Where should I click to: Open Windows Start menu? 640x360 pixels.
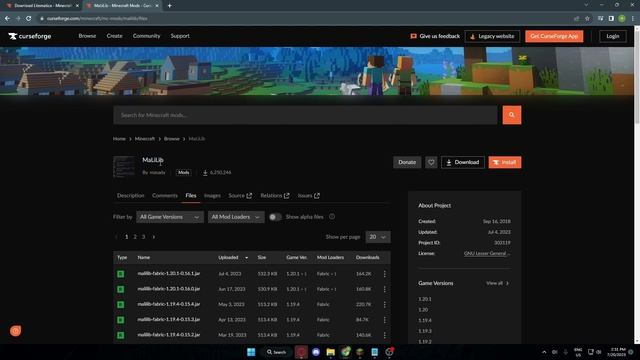point(251,352)
